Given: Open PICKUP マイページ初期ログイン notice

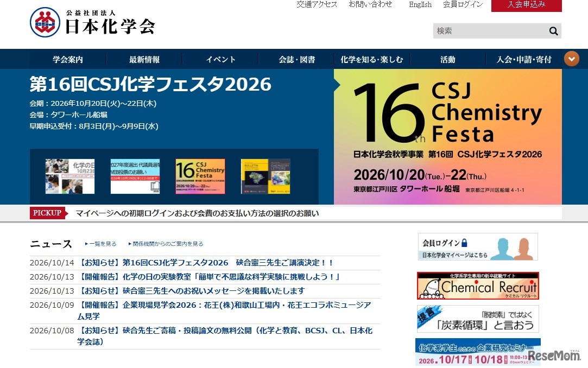Looking at the screenshot, I should [x=197, y=213].
